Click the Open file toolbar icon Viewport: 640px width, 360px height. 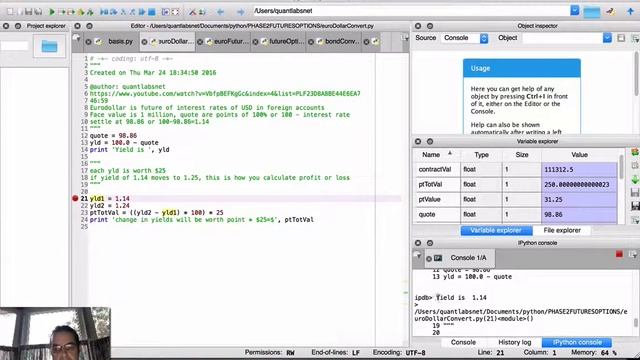tap(20, 12)
